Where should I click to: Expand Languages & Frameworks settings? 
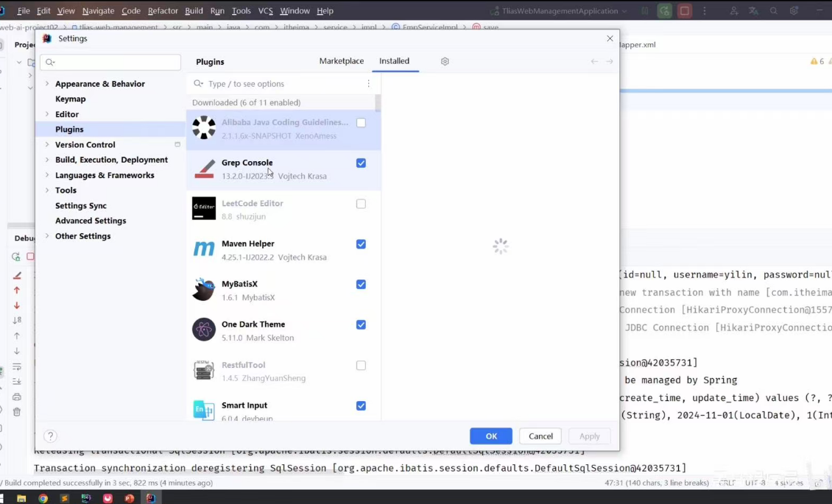[46, 175]
